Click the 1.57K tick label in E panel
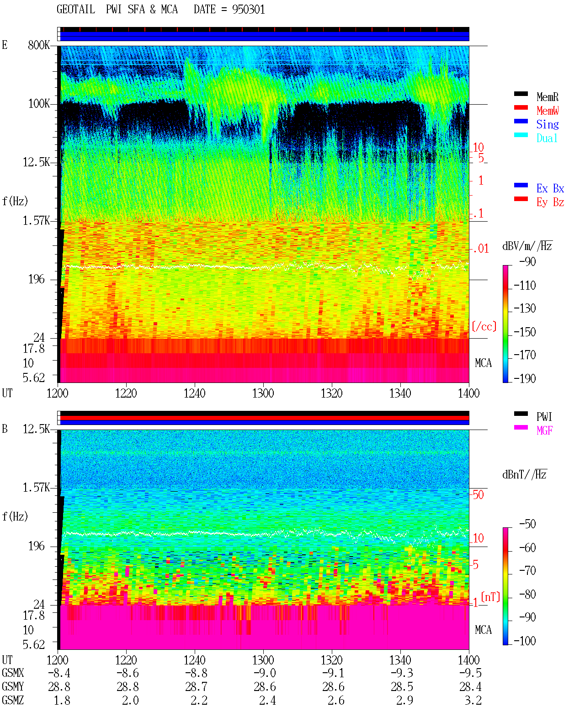 37,221
